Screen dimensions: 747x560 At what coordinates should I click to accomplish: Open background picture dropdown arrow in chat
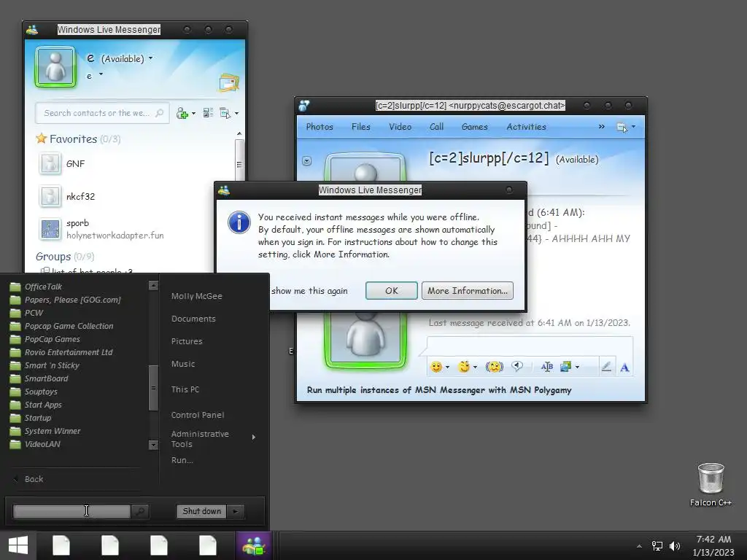(x=578, y=367)
